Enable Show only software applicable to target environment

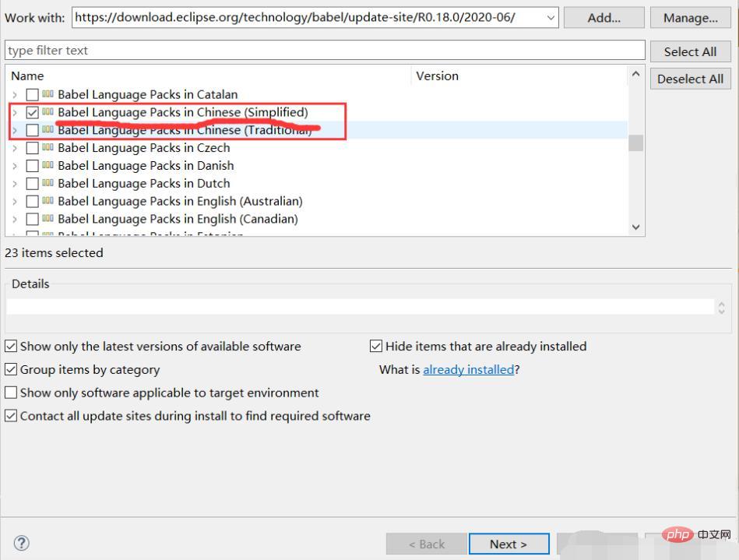(x=11, y=393)
